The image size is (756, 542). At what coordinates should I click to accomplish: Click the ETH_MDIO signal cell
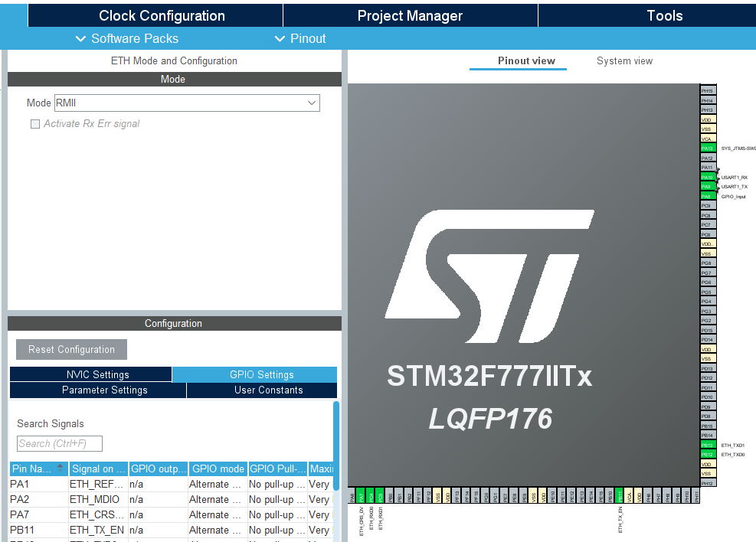click(98, 499)
